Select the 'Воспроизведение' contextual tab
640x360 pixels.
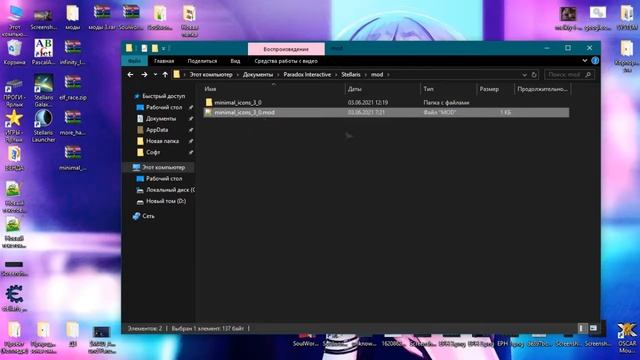[286, 49]
